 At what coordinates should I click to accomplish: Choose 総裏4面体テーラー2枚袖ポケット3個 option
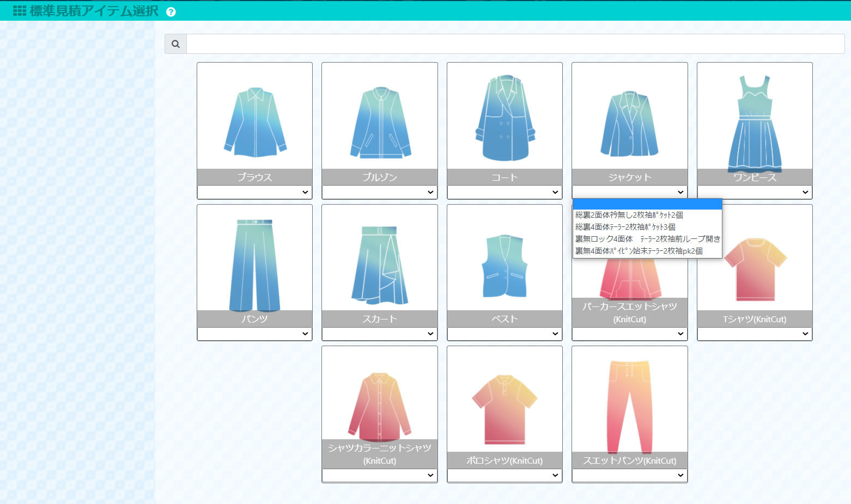click(625, 227)
